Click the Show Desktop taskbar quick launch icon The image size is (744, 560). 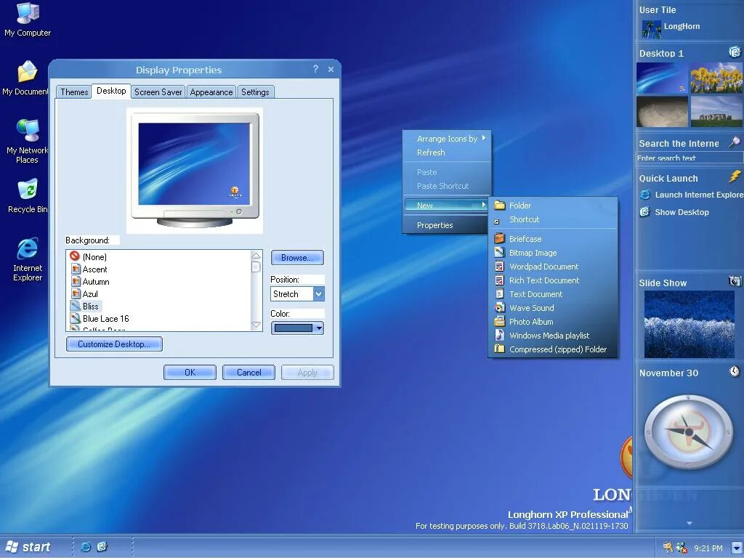point(102,547)
